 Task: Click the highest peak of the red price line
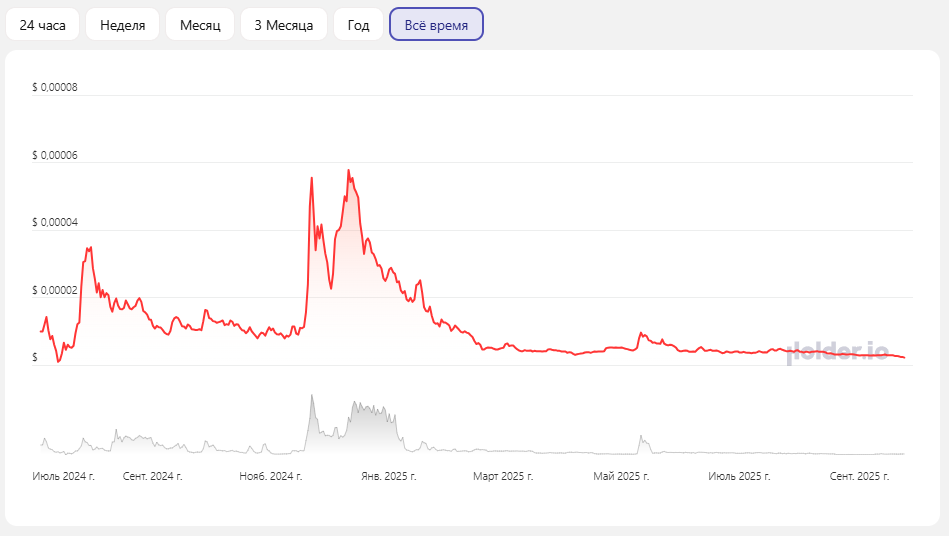(x=348, y=171)
